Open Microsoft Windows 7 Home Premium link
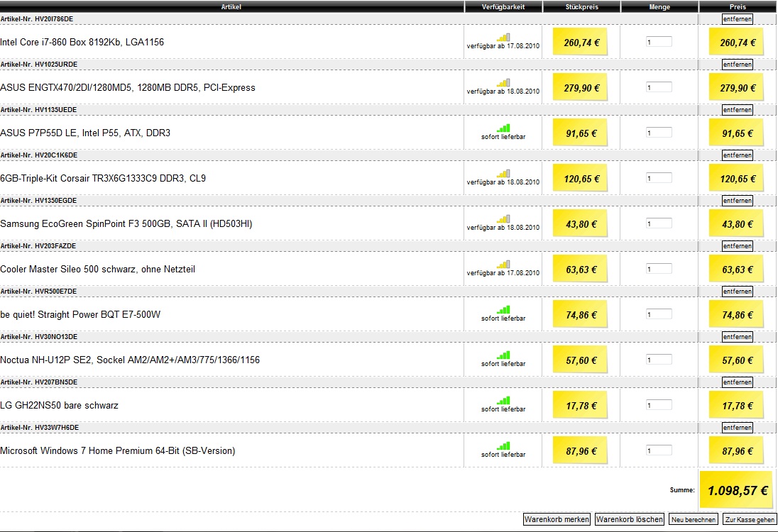Screen dimensions: 778x532 tap(118, 450)
